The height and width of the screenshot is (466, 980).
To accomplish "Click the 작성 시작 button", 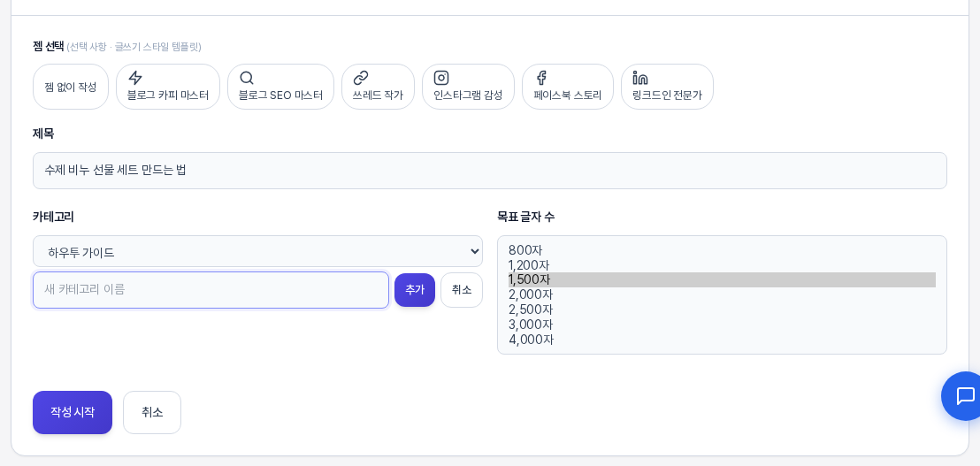I will [73, 412].
